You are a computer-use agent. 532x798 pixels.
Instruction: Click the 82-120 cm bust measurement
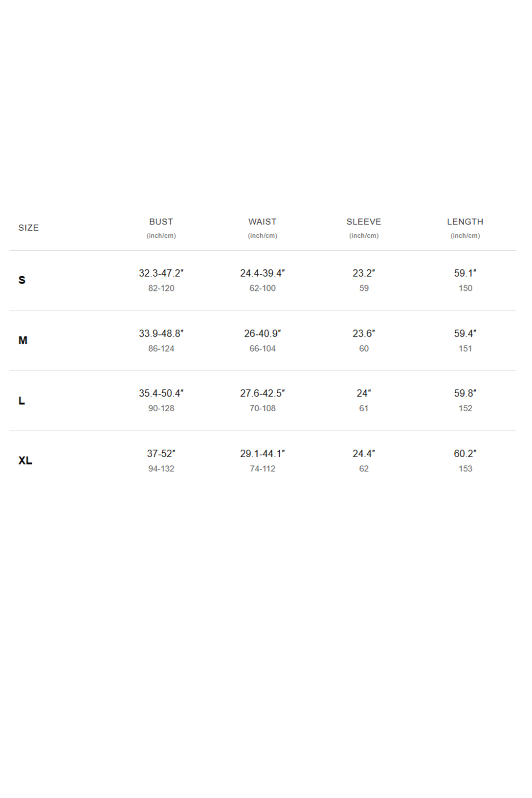tap(161, 288)
